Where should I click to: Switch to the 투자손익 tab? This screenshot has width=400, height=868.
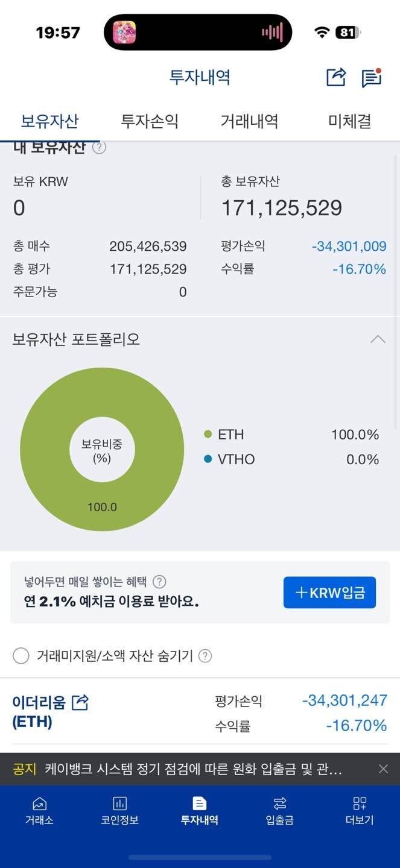[149, 121]
